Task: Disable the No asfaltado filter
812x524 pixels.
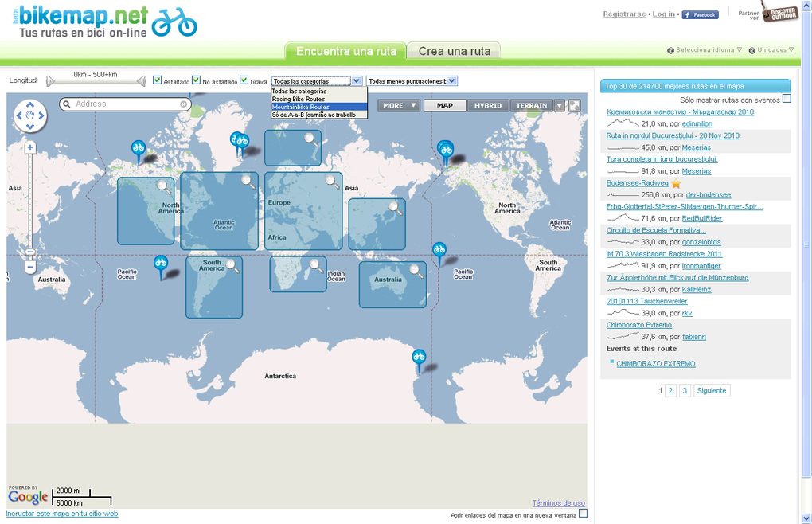Action: pos(197,81)
